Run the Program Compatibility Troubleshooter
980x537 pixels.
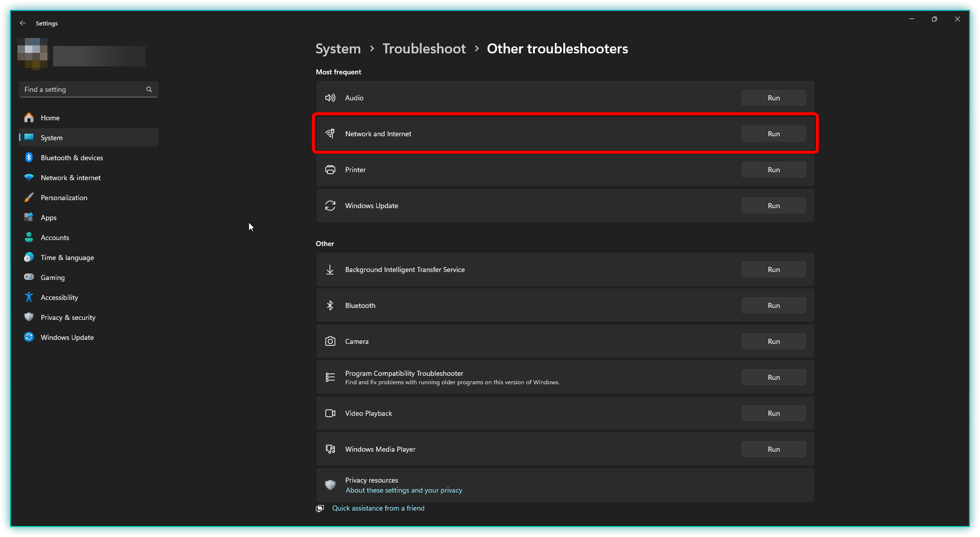coord(773,377)
